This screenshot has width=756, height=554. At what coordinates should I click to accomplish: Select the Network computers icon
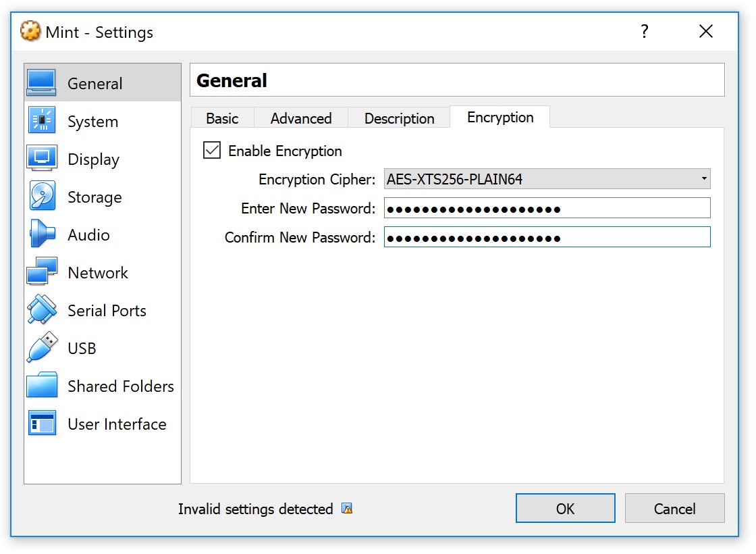point(42,272)
